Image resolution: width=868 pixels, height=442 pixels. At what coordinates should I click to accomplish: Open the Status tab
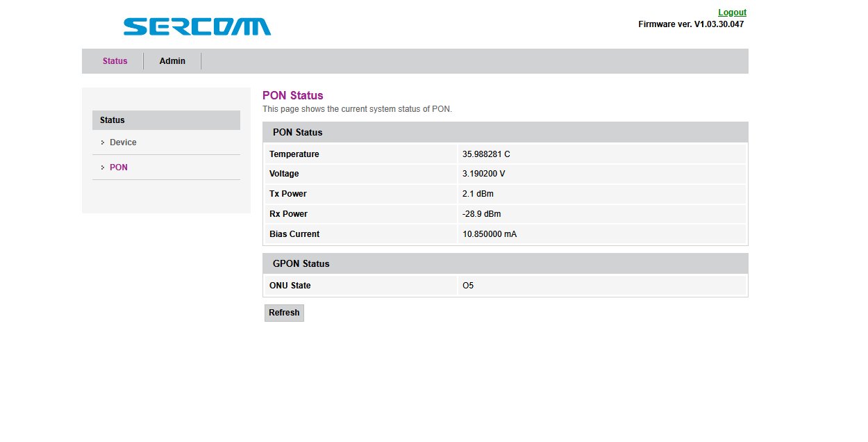[x=115, y=61]
